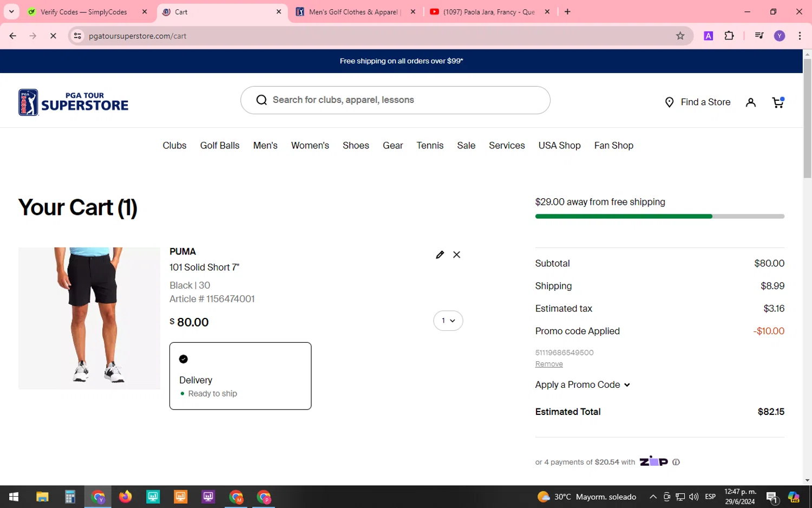Image resolution: width=812 pixels, height=508 pixels.
Task: Click the weather widget in taskbar
Action: point(587,497)
